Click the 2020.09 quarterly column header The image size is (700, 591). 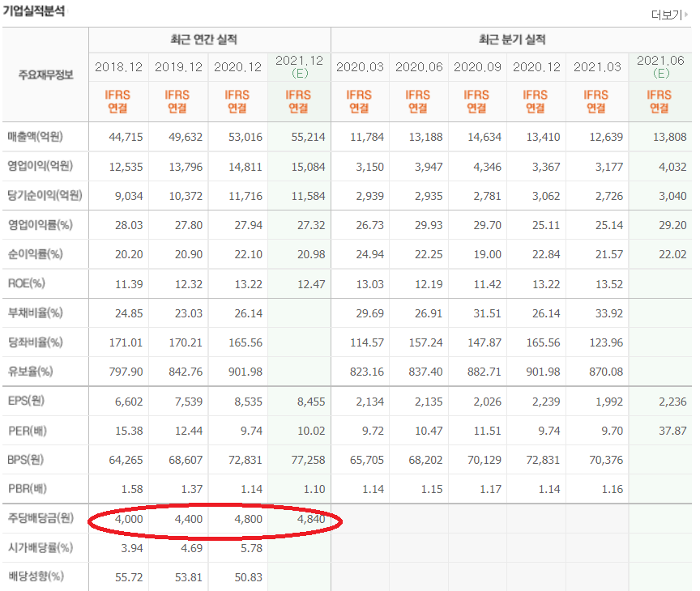(477, 67)
